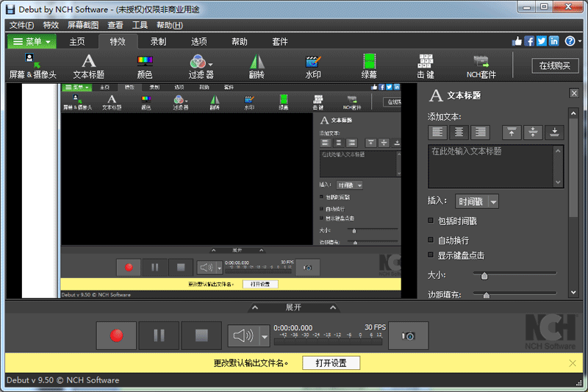Enable the 自动换行 checkbox
The height and width of the screenshot is (392, 588).
tap(431, 239)
